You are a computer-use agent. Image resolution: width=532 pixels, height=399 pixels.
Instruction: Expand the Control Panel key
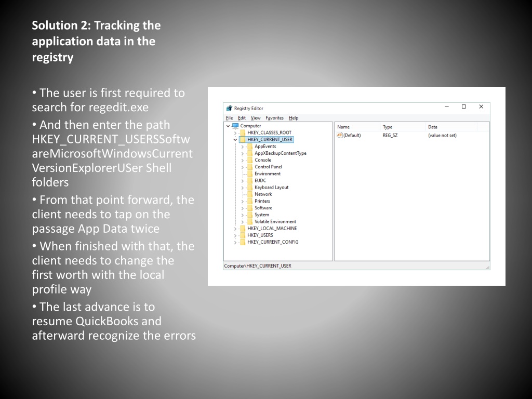[x=242, y=167]
